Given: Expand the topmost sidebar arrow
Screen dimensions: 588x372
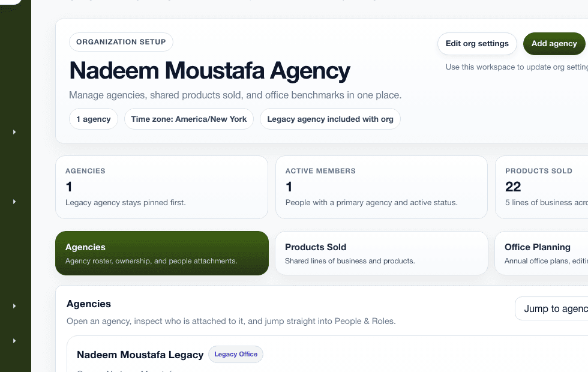Looking at the screenshot, I should (14, 132).
